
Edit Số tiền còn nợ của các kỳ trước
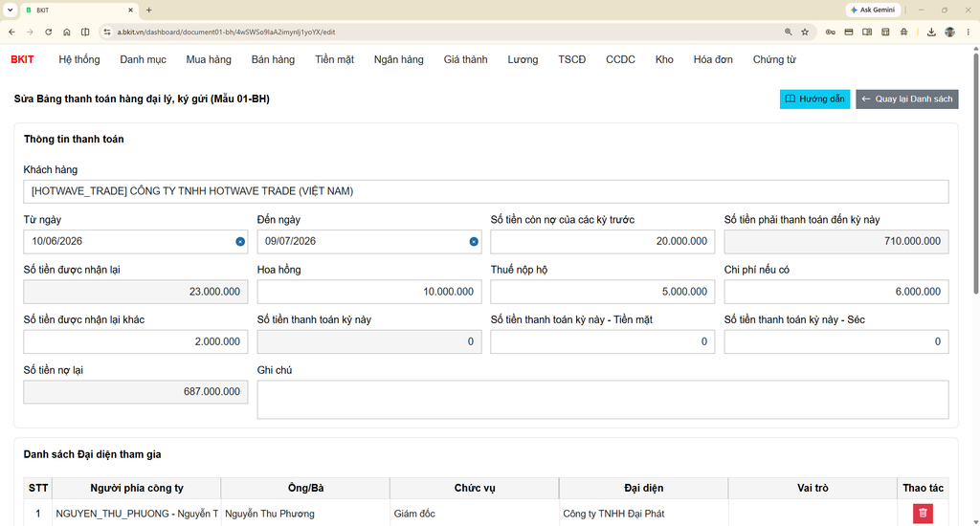click(603, 242)
